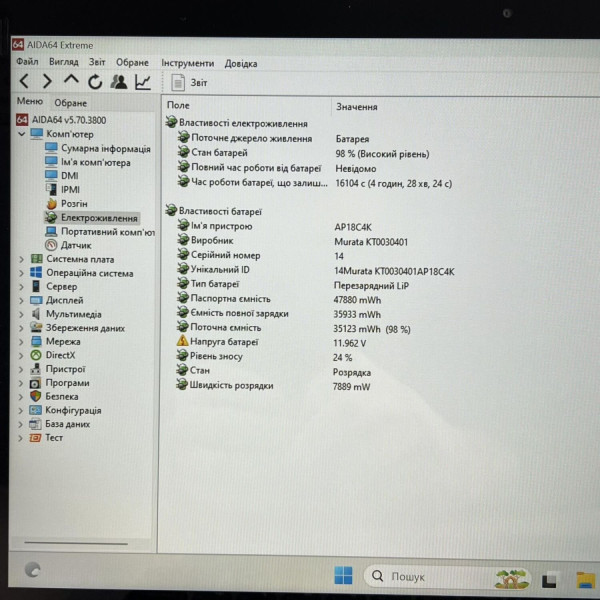Screen dimensions: 600x600
Task: Select Властивості електроживлення group row
Action: point(237,123)
